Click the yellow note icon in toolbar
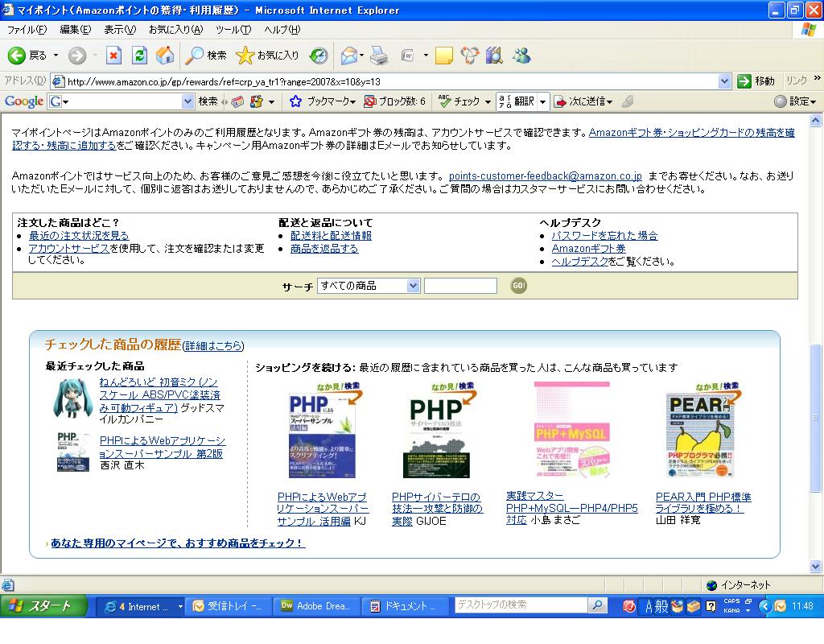Image resolution: width=824 pixels, height=644 pixels. tap(443, 56)
